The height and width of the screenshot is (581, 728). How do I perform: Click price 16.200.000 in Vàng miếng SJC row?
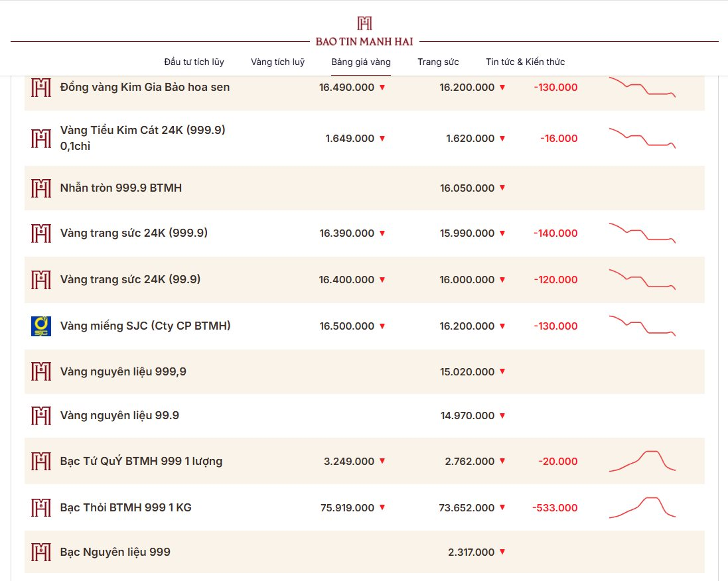pyautogui.click(x=467, y=326)
